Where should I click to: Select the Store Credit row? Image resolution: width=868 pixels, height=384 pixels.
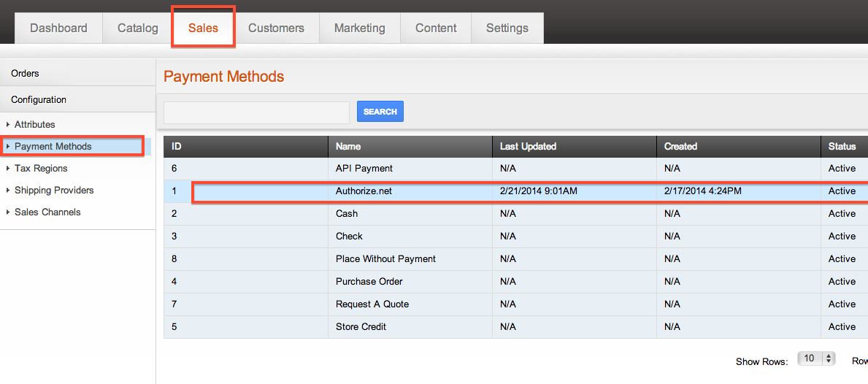pos(516,327)
